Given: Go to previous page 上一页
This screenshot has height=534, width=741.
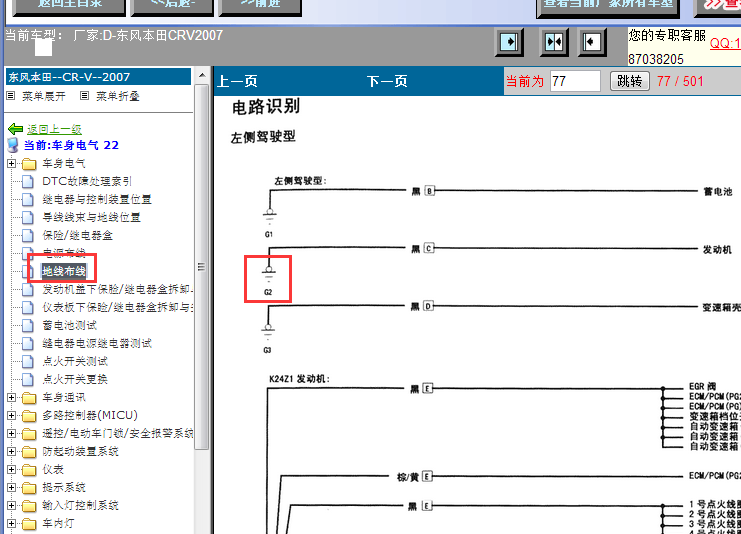Looking at the screenshot, I should coord(237,81).
